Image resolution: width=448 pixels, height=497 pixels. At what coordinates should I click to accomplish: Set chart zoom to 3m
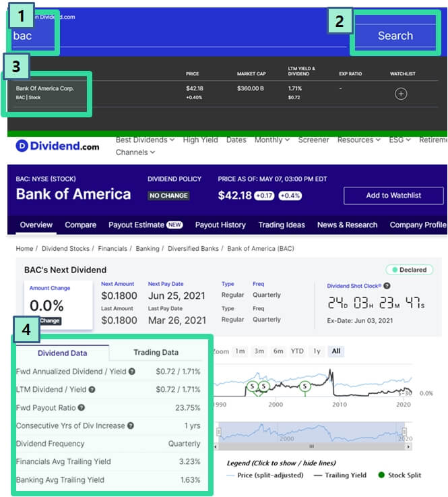[259, 351]
